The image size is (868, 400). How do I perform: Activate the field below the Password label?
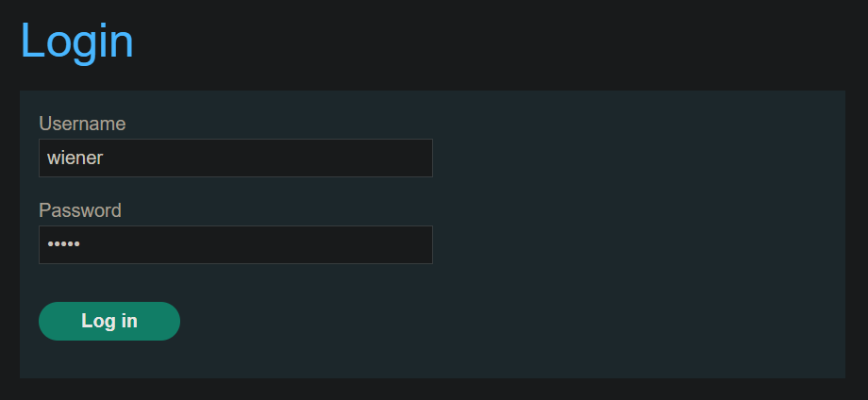click(235, 244)
